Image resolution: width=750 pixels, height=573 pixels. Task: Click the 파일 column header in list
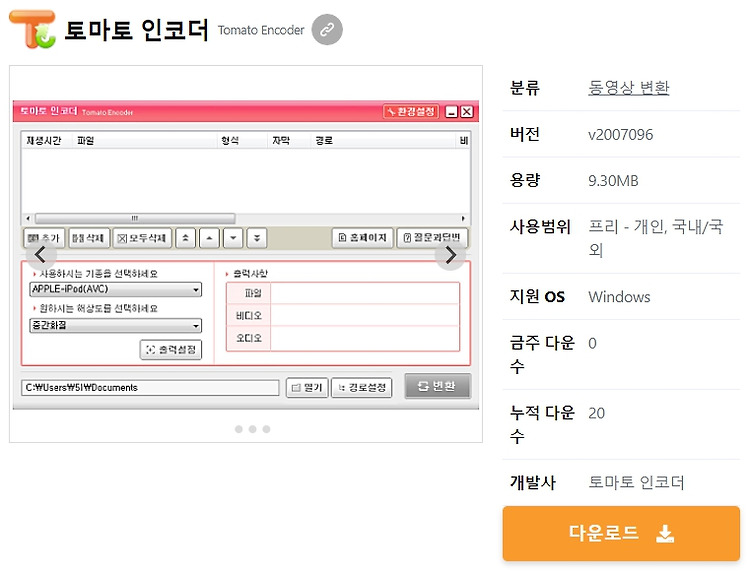coord(86,141)
